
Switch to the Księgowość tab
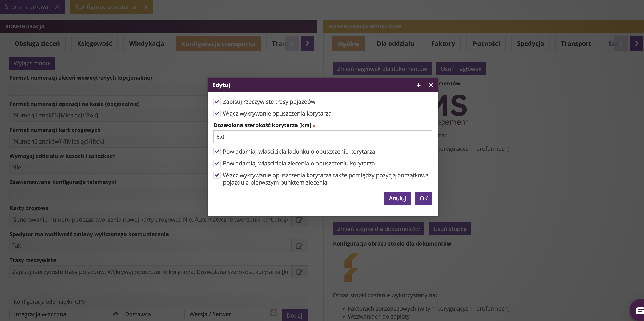click(94, 43)
